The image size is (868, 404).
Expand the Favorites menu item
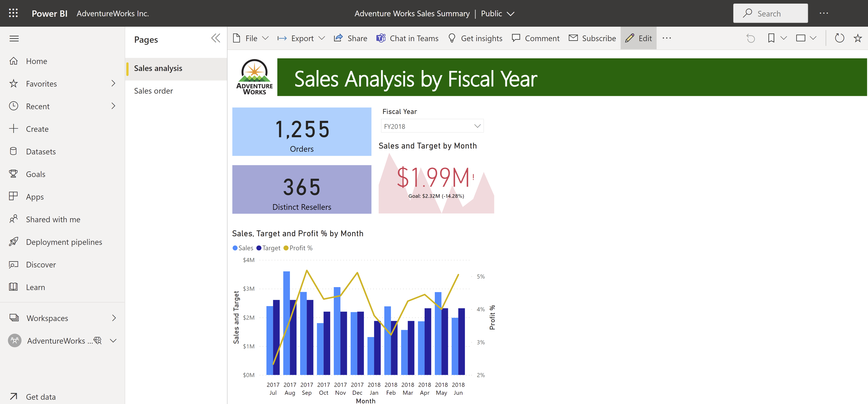(113, 83)
